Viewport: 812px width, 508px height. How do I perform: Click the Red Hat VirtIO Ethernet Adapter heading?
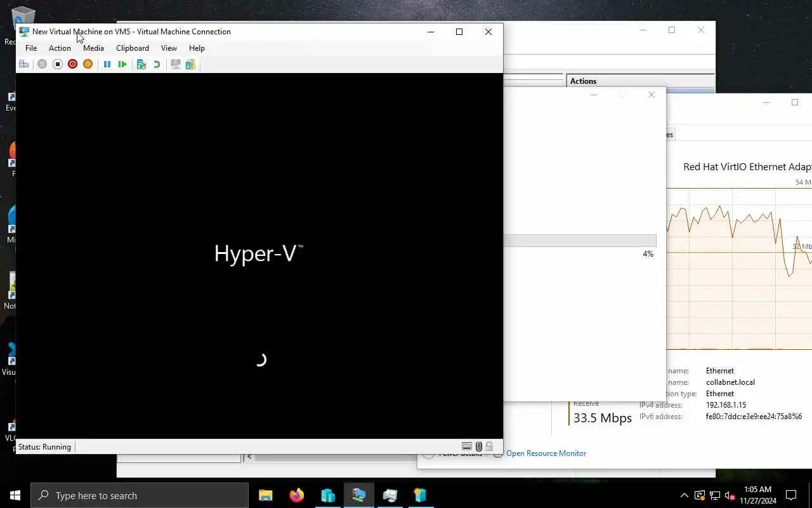point(747,167)
